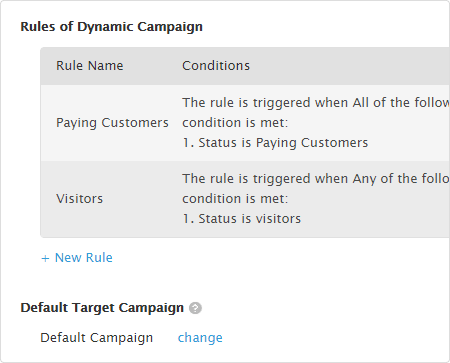Click the plus icon before New Rule
This screenshot has height=363, width=450.
click(x=45, y=258)
